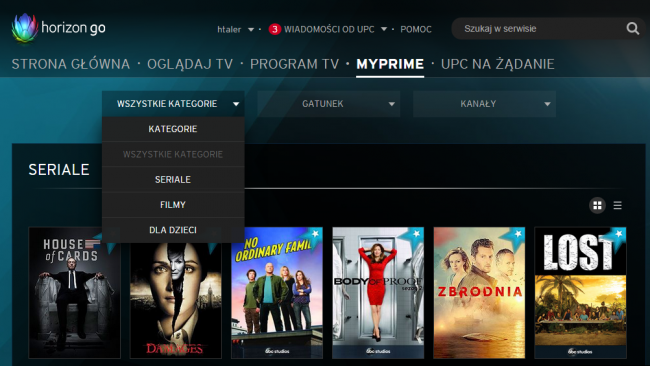The image size is (650, 366).
Task: Open the Kanały channels dropdown
Action: [484, 104]
